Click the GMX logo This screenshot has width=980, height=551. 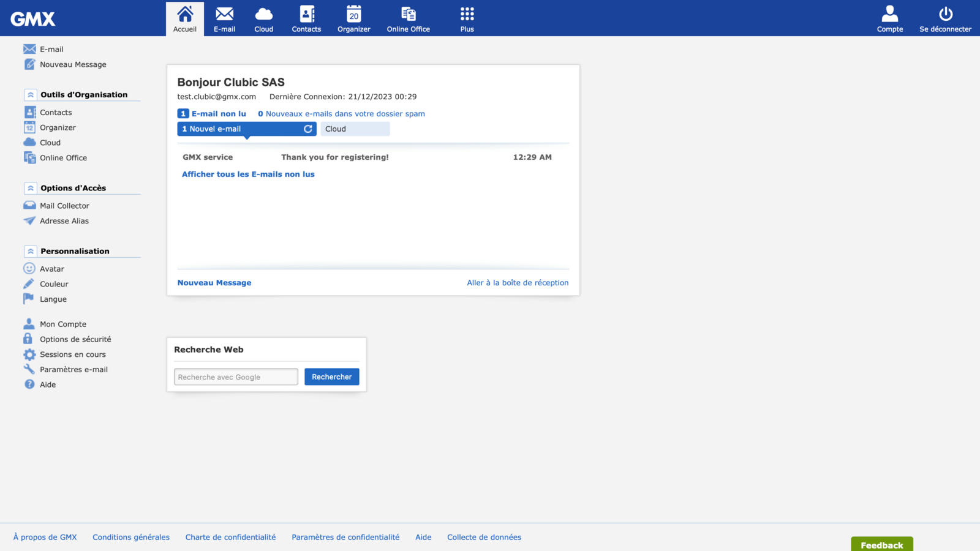coord(33,19)
